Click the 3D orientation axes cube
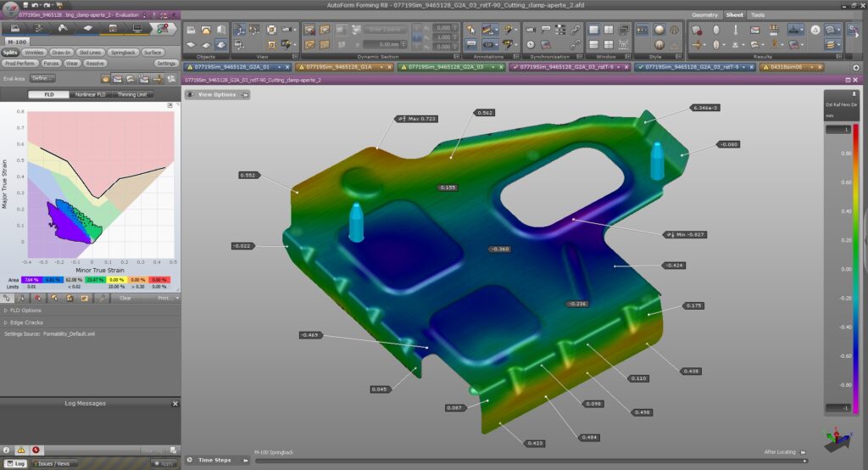The height and width of the screenshot is (470, 868). tap(837, 440)
